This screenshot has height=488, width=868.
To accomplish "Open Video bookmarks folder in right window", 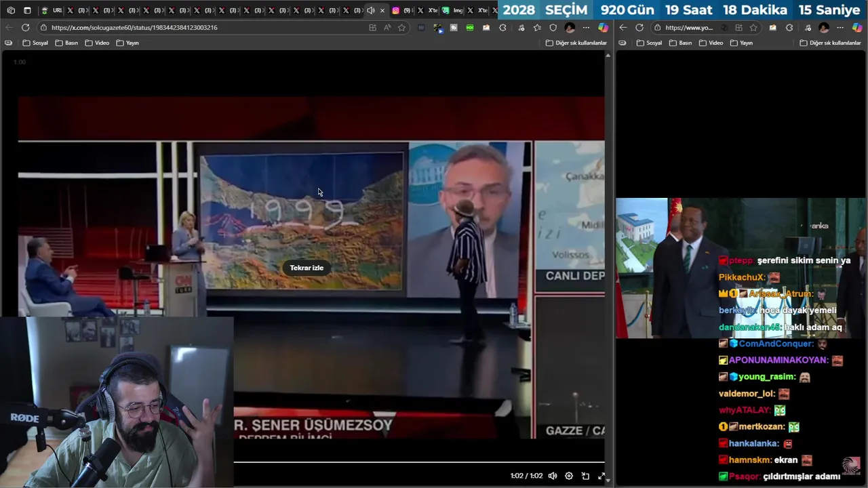I will point(711,43).
